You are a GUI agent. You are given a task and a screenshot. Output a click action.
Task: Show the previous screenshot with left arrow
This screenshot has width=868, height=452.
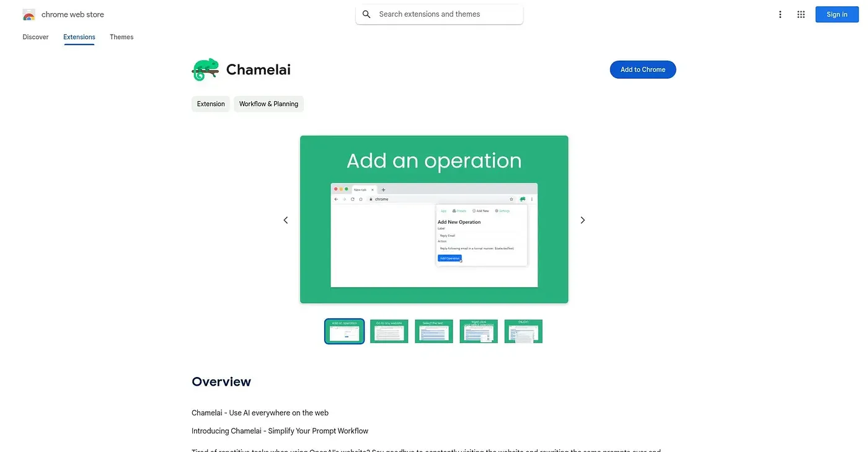pyautogui.click(x=286, y=220)
